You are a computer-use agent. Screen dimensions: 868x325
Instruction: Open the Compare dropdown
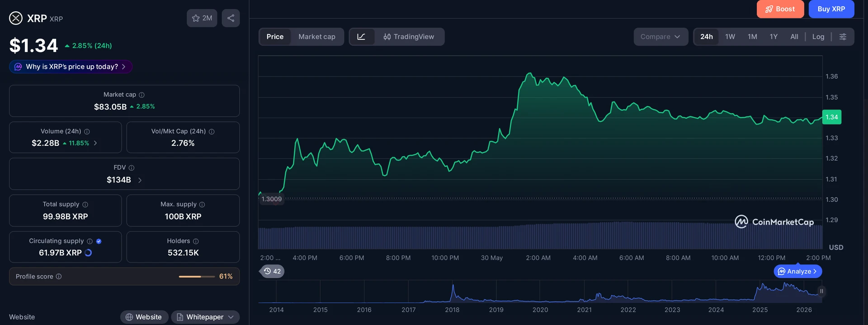pyautogui.click(x=660, y=37)
